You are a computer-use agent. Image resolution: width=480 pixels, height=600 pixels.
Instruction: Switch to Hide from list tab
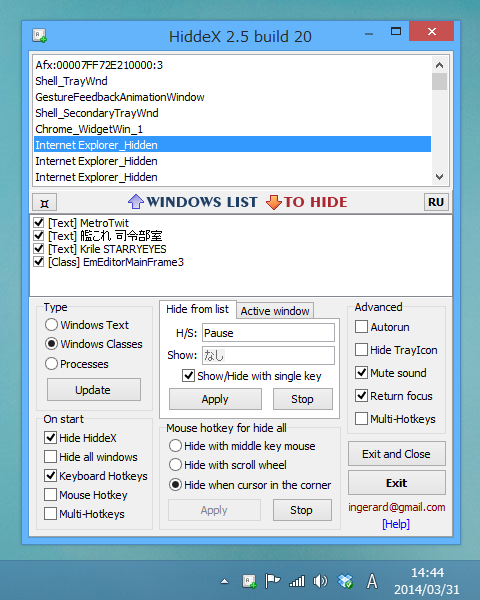tap(198, 309)
